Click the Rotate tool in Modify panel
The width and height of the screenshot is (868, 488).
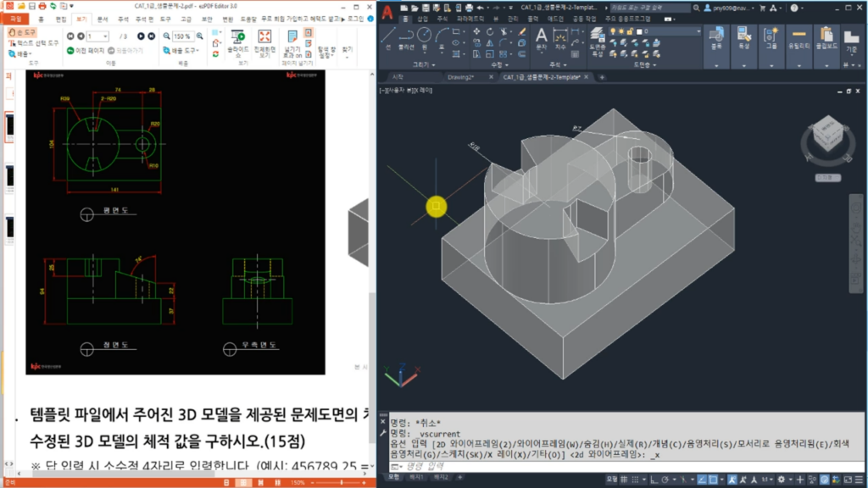(490, 31)
